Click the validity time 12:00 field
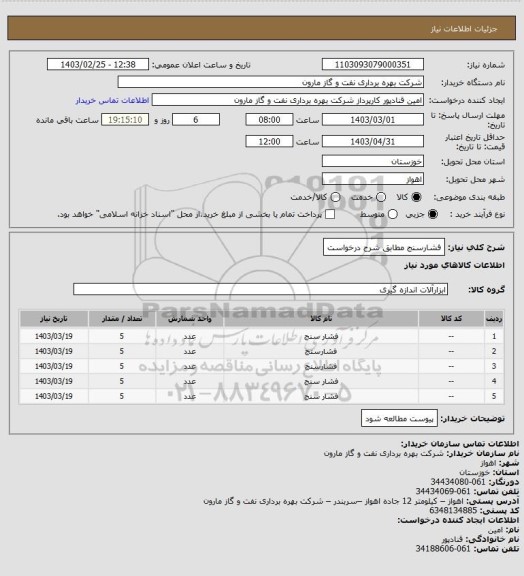 coord(269,141)
